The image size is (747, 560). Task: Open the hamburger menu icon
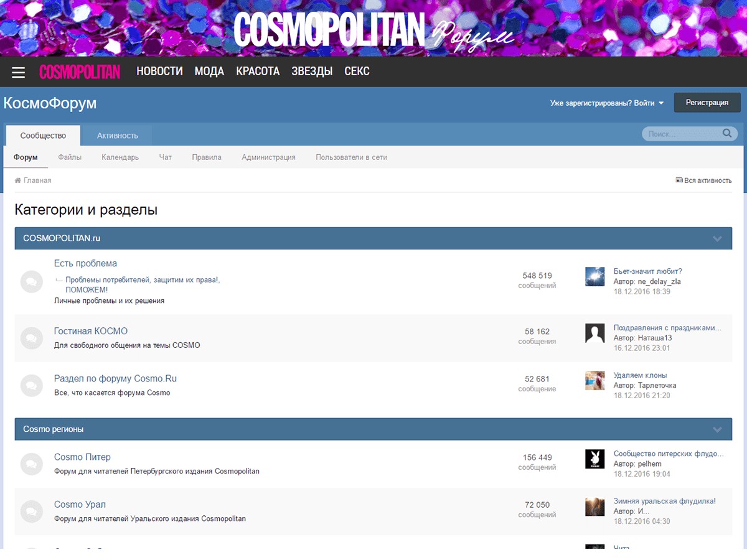[x=18, y=72]
